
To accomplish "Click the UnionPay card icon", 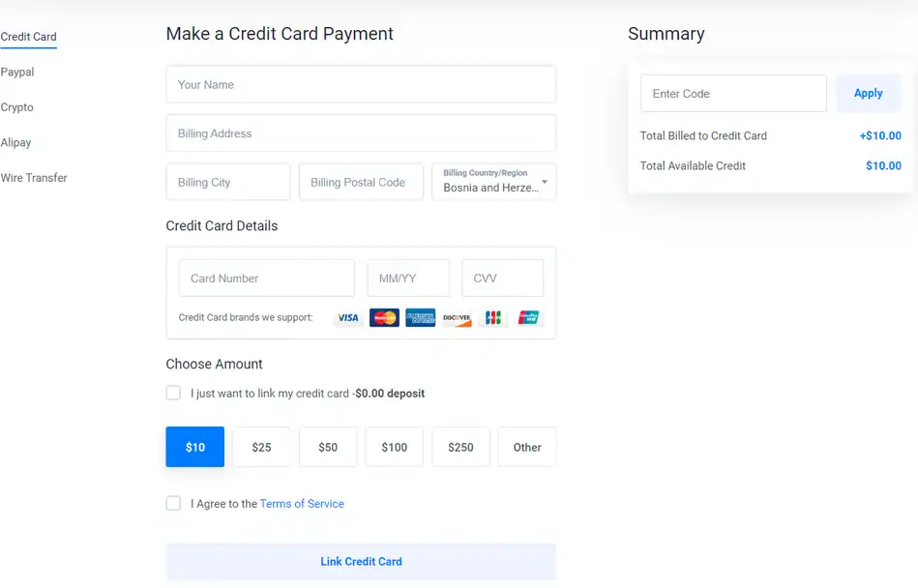I will (528, 317).
